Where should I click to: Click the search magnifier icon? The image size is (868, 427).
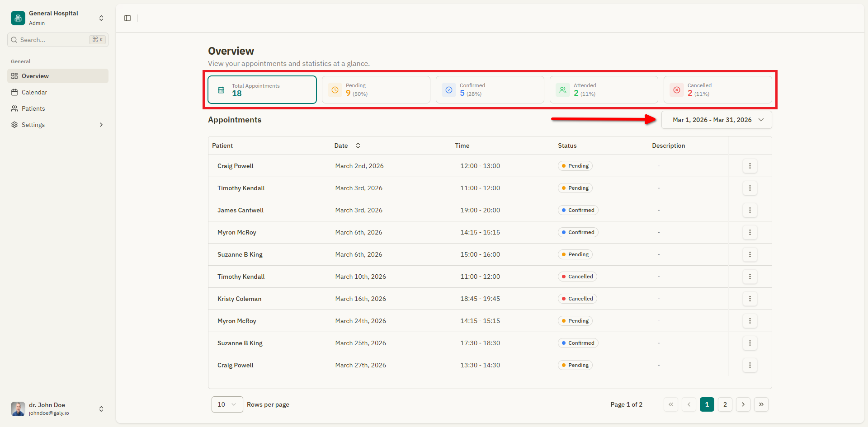14,40
